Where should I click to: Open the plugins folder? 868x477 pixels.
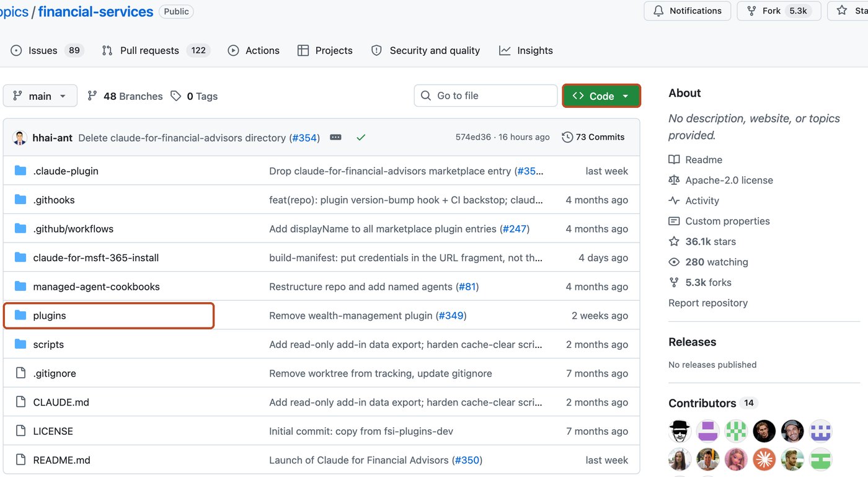point(50,316)
